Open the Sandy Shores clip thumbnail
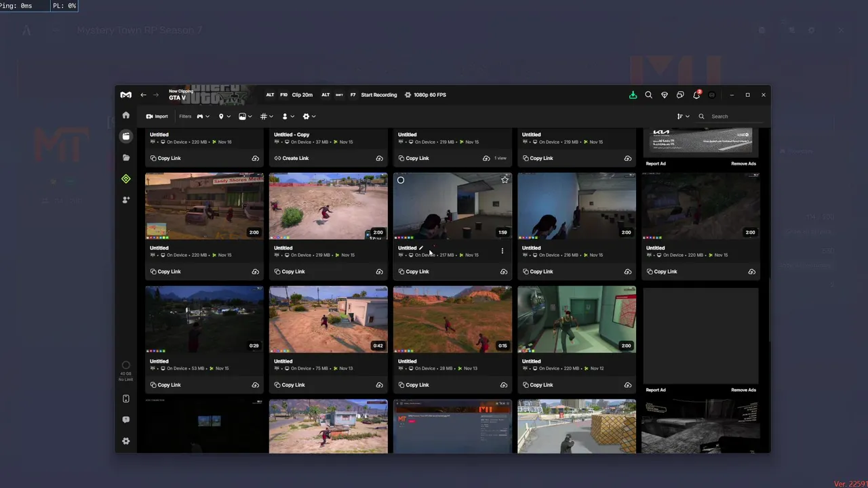 pyautogui.click(x=204, y=206)
